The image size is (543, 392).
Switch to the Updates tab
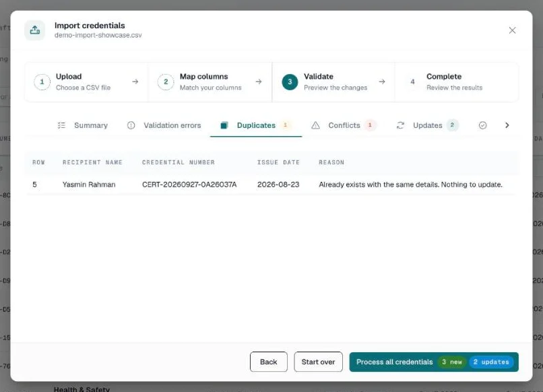click(x=427, y=125)
